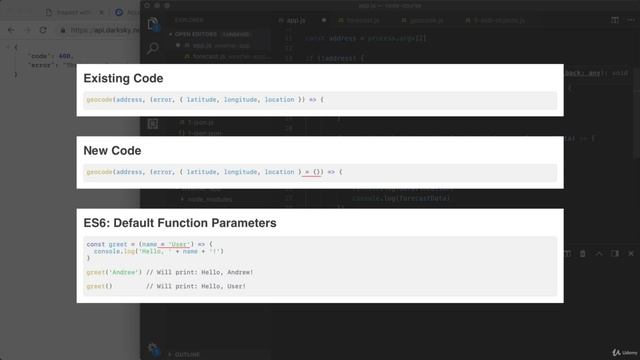Click the New Code heading

click(x=112, y=151)
